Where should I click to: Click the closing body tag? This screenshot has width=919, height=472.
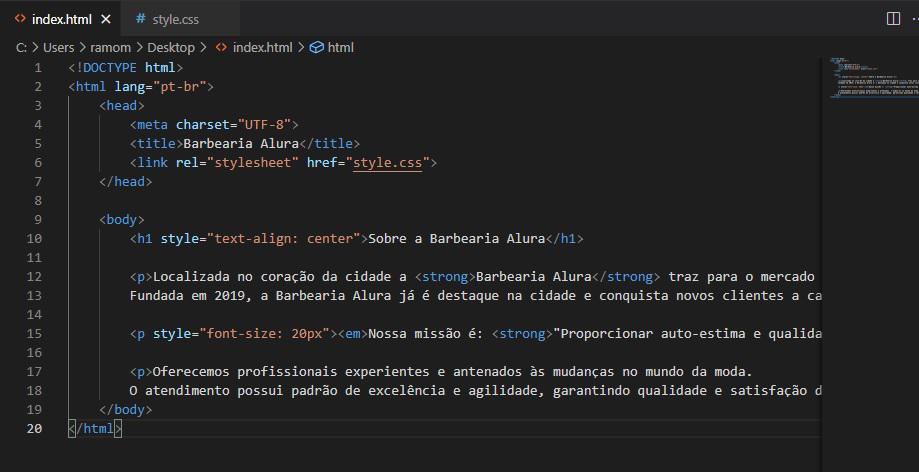[125, 410]
